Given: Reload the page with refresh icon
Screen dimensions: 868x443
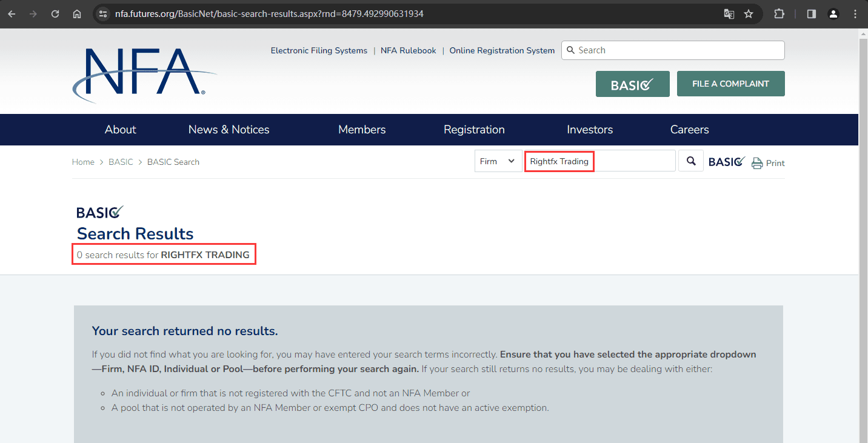Looking at the screenshot, I should [x=55, y=14].
